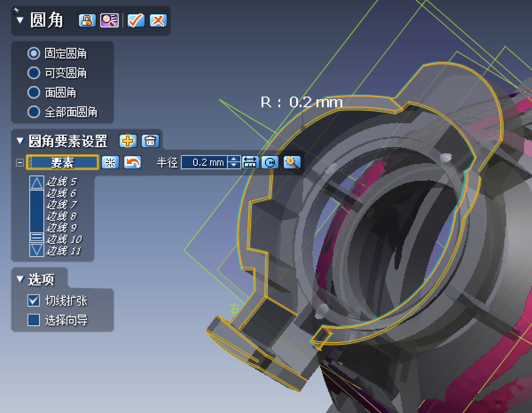
Task: Select 边线 8 in the list
Action: (62, 216)
